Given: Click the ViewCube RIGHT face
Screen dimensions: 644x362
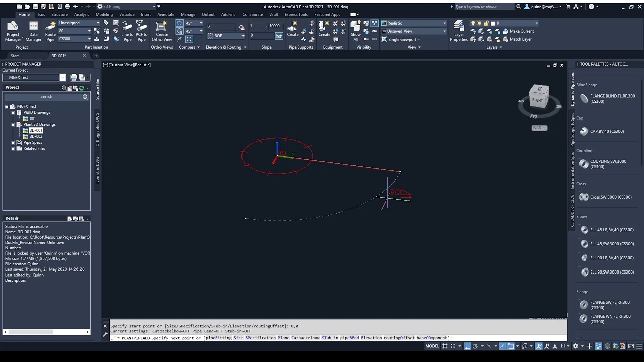Looking at the screenshot, I should pyautogui.click(x=537, y=100).
